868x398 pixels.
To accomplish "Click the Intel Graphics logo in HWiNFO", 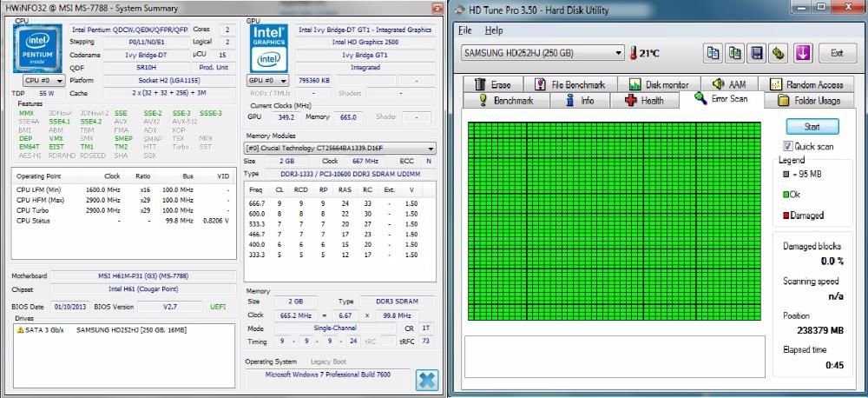I will (269, 49).
